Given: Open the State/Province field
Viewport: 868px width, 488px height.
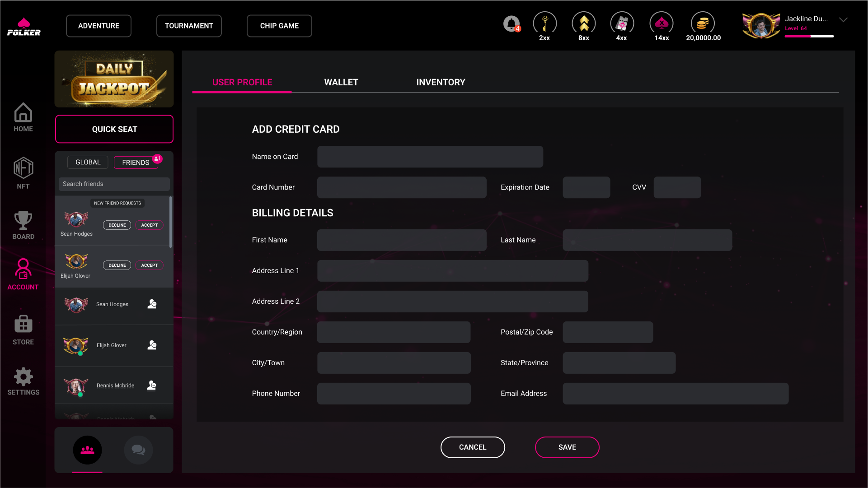Looking at the screenshot, I should (619, 363).
